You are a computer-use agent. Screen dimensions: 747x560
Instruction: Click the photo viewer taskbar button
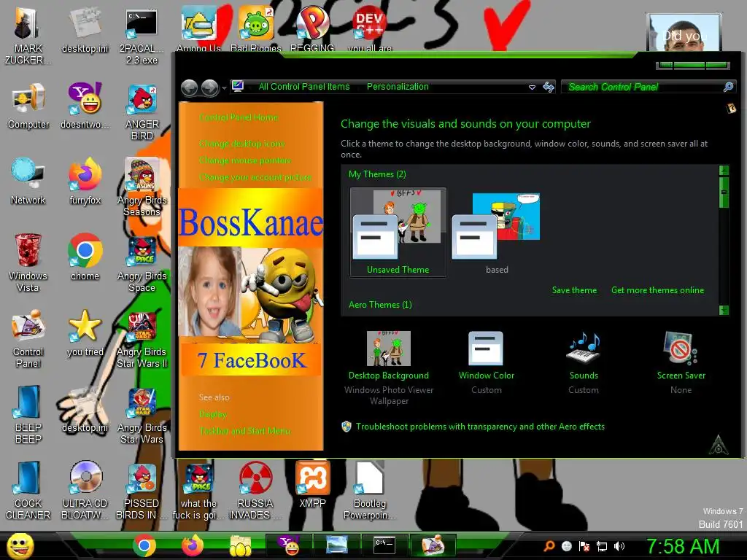(x=337, y=545)
